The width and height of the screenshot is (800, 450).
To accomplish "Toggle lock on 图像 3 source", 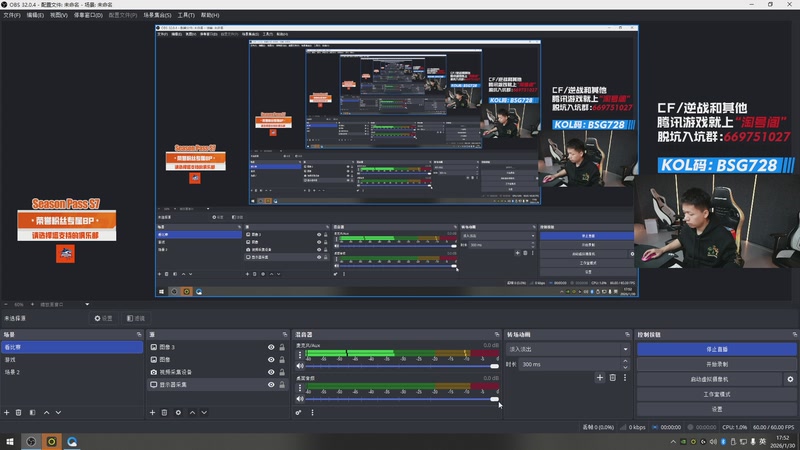I will tap(282, 347).
